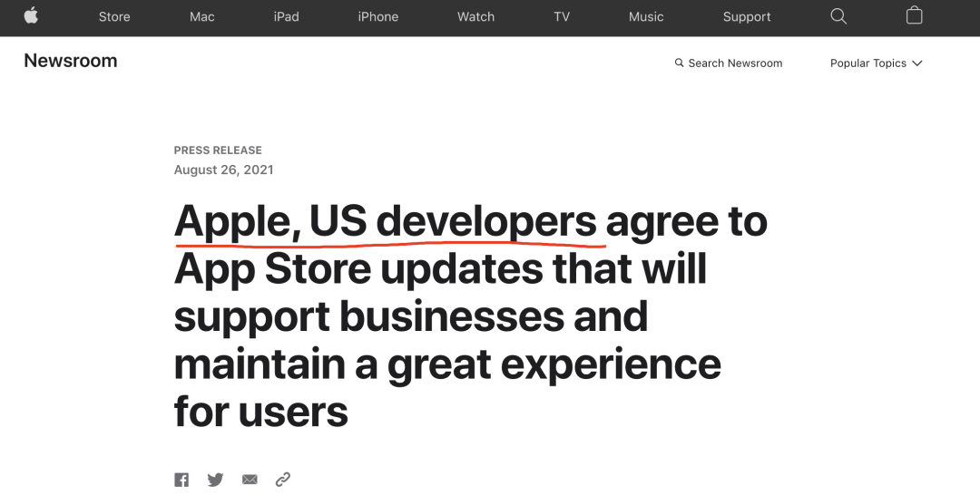Expand the Popular Topics dropdown
The width and height of the screenshot is (980, 495).
(877, 63)
